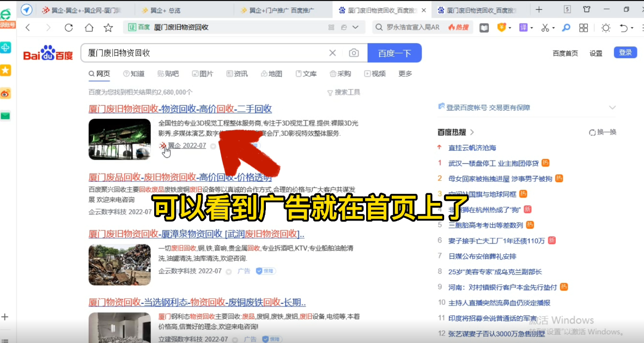This screenshot has height=343, width=644.
Task: Open hot search 武汉一楼盘停工 业主抱团停贷
Action: pyautogui.click(x=493, y=163)
